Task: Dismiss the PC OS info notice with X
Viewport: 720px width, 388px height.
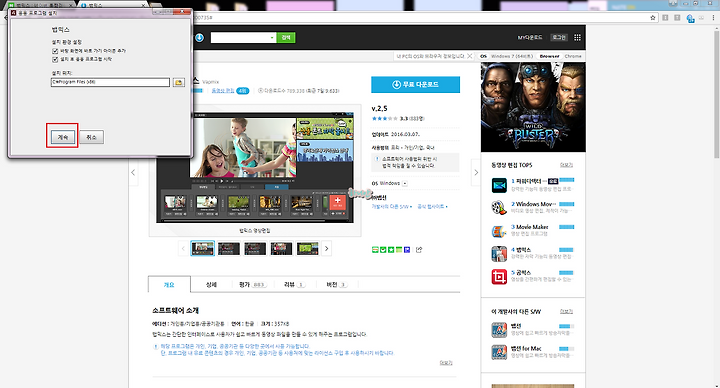Action: tap(469, 56)
